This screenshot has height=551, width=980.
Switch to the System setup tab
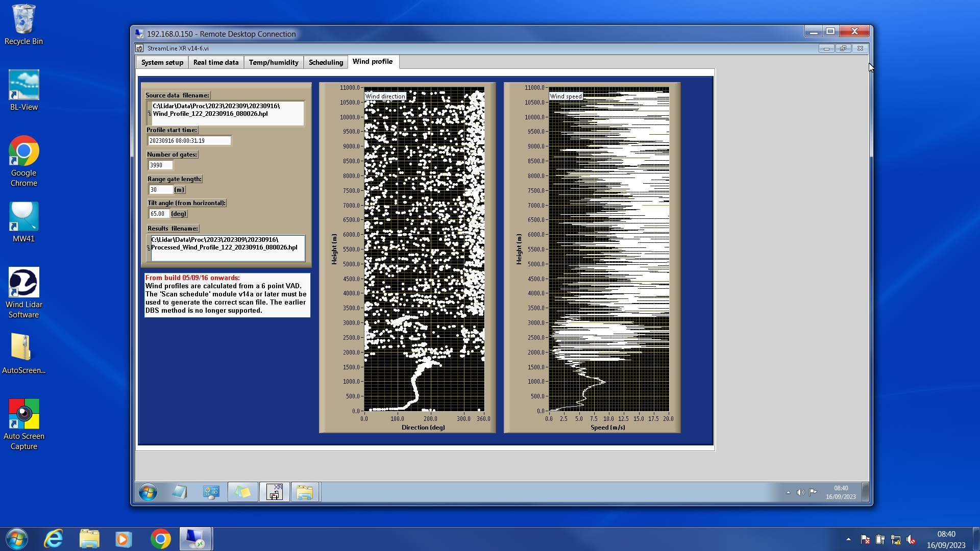point(162,62)
